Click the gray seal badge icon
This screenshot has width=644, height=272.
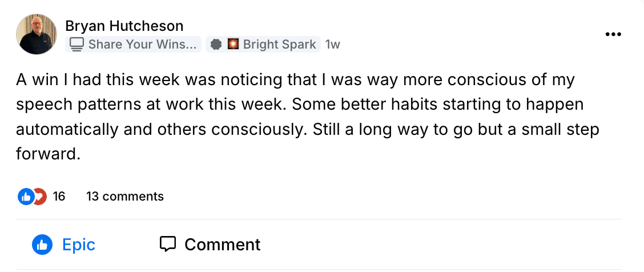tap(216, 44)
